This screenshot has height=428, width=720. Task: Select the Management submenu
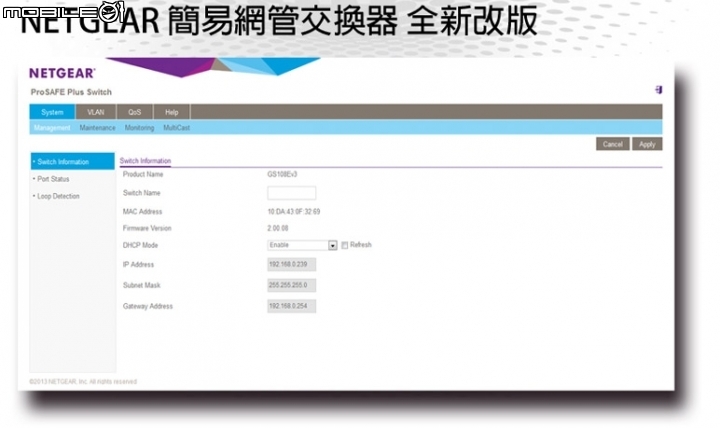(x=52, y=128)
